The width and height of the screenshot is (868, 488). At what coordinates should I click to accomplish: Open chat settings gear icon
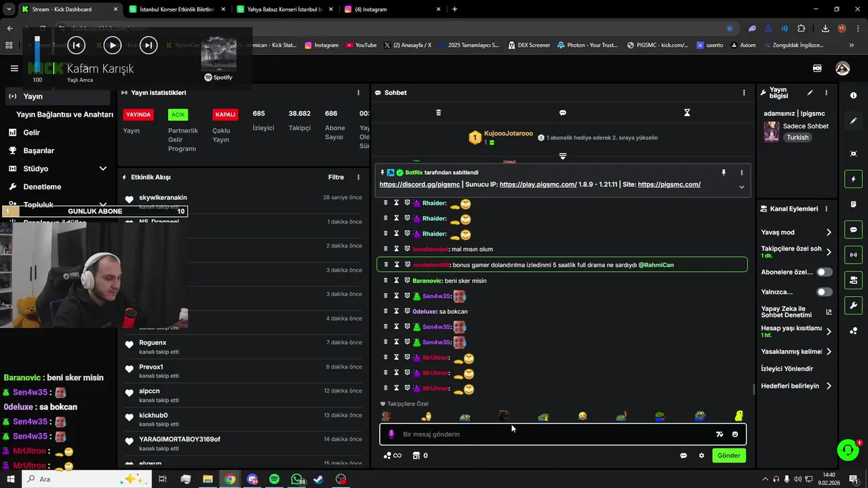pyautogui.click(x=701, y=455)
